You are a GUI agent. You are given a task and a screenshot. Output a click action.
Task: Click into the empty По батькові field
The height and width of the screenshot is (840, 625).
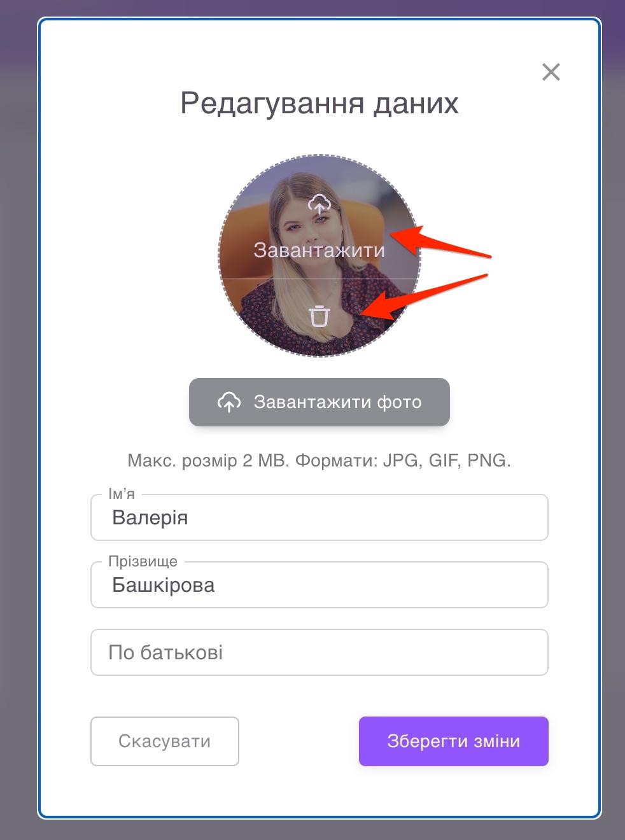click(x=320, y=652)
